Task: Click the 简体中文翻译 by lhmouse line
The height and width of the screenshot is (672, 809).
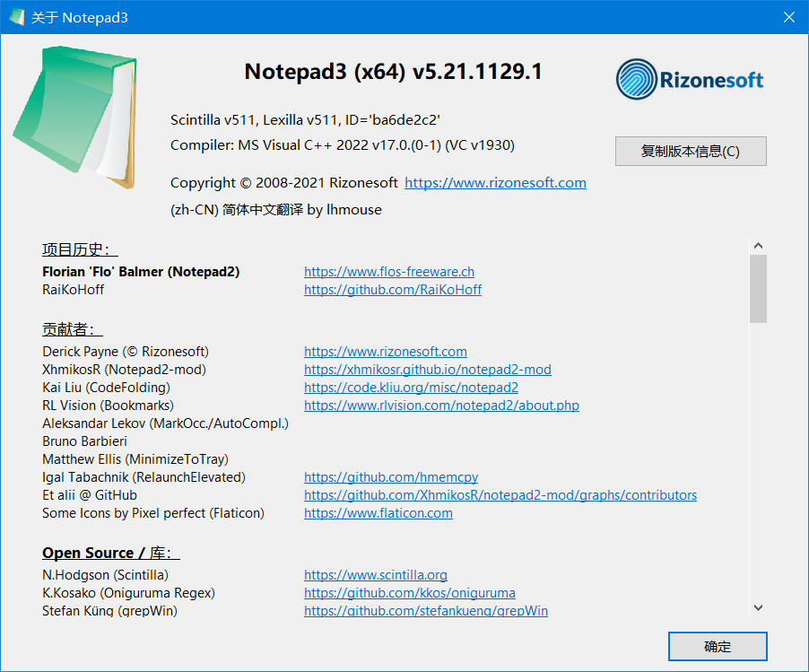Action: (276, 210)
